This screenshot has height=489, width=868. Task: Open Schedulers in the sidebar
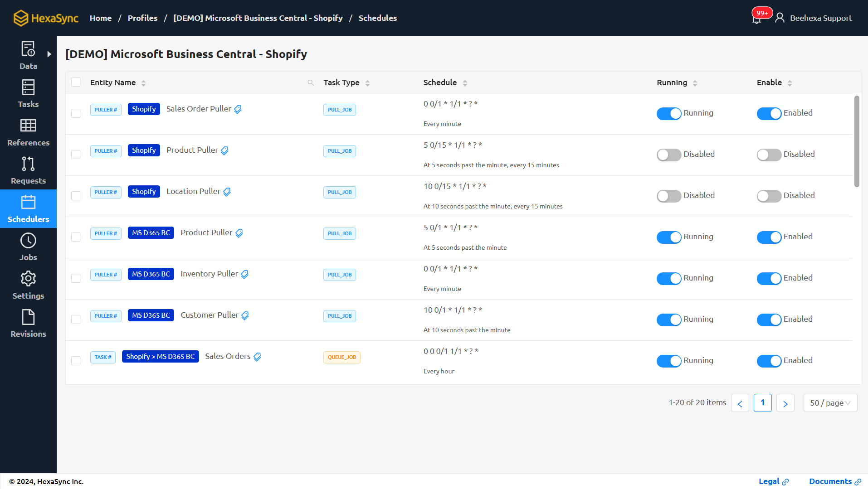28,209
